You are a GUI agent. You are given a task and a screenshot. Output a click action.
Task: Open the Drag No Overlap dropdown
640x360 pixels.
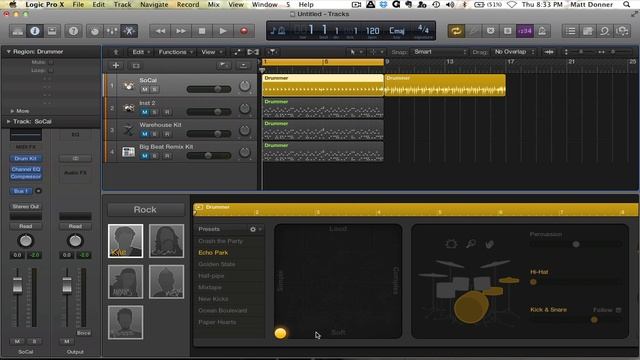pos(513,52)
